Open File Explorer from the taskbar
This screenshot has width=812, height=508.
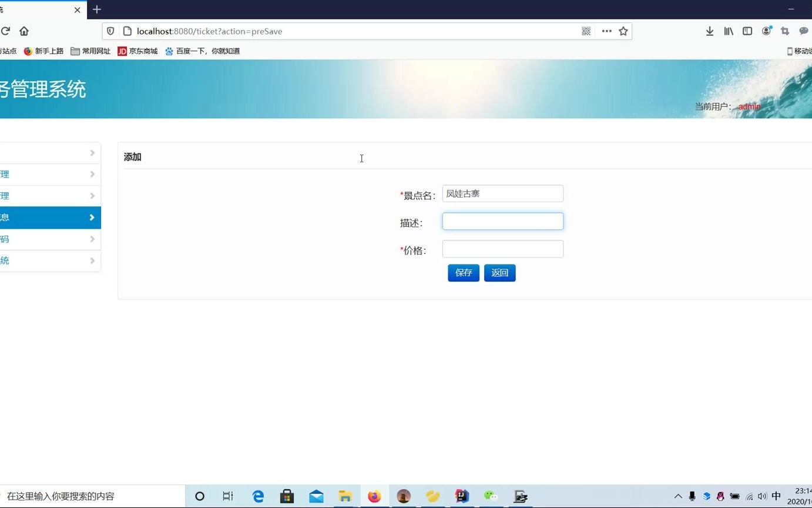coord(345,496)
